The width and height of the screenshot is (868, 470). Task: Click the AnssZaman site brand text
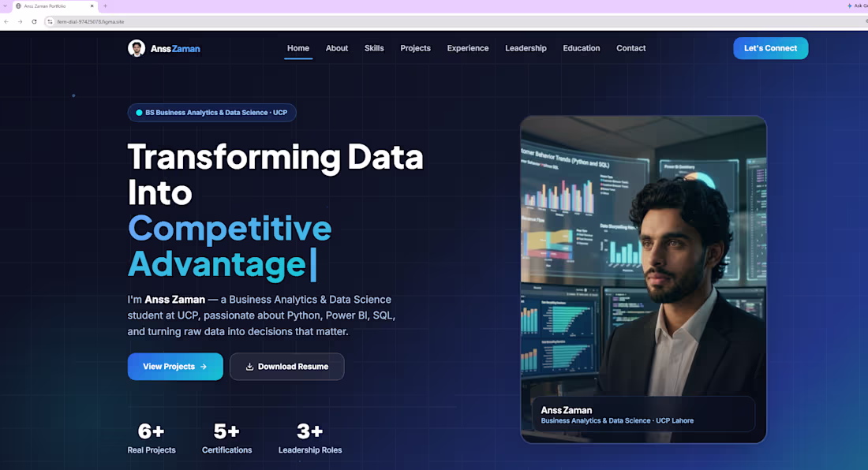175,49
